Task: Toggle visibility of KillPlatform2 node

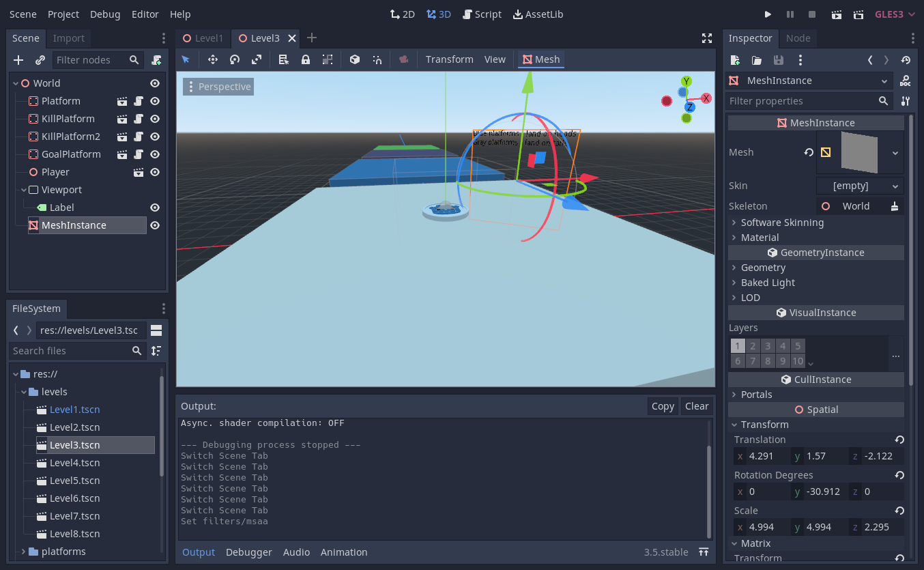Action: pyautogui.click(x=155, y=137)
